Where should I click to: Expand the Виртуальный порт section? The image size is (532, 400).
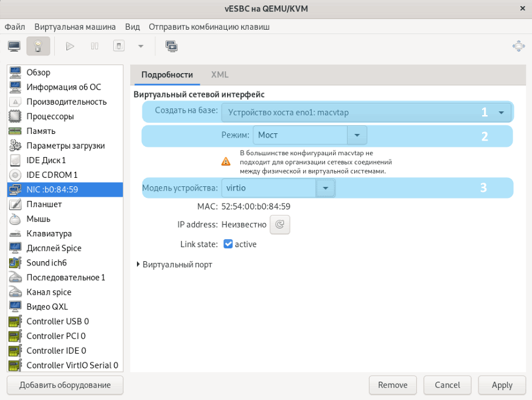(x=139, y=265)
